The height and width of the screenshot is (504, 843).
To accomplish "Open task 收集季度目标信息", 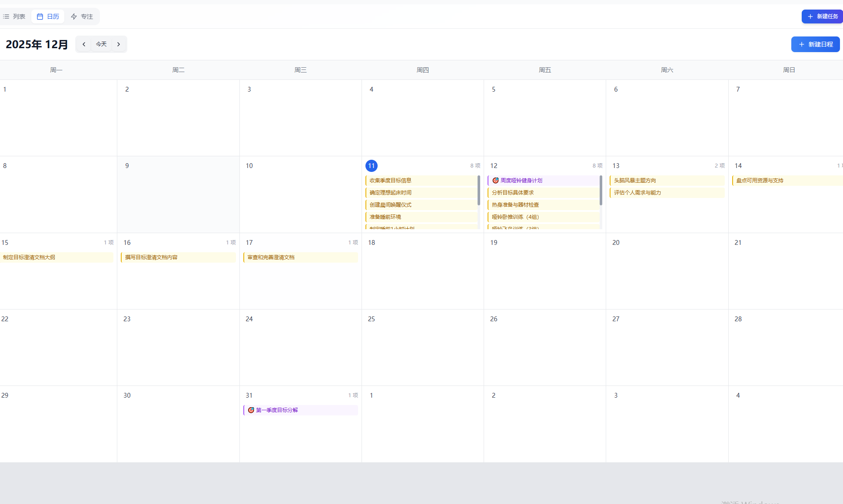I will tap(390, 181).
